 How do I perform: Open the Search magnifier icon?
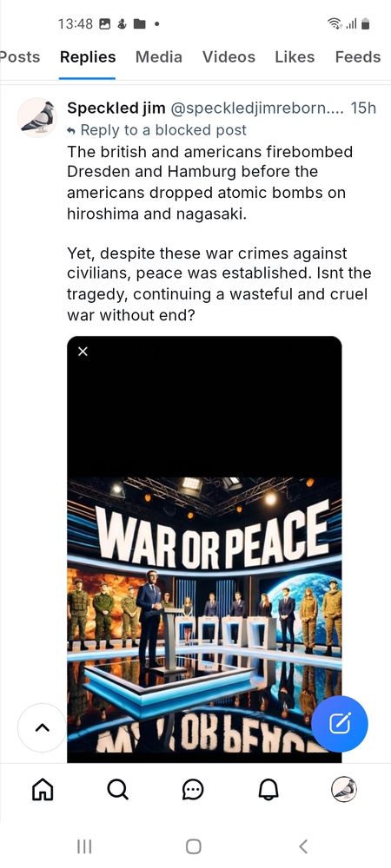tap(117, 789)
